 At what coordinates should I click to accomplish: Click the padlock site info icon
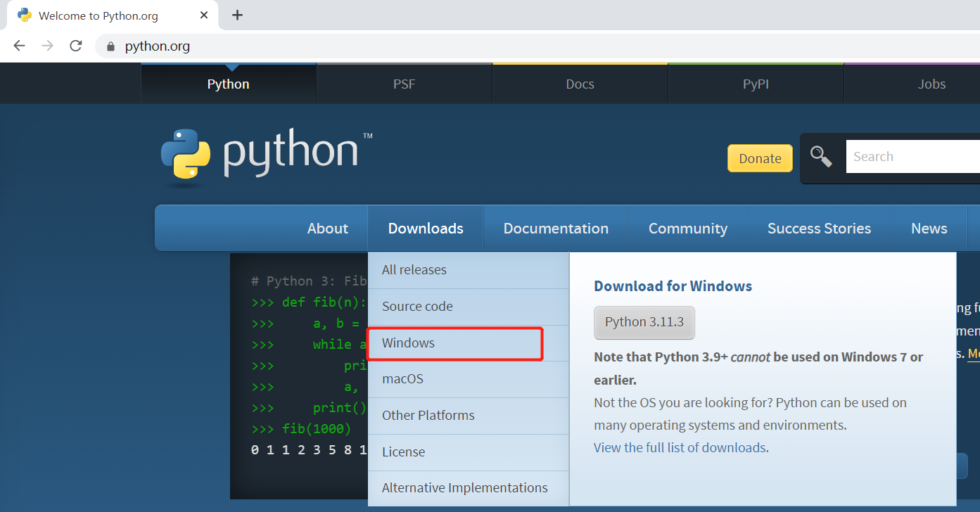pos(110,46)
